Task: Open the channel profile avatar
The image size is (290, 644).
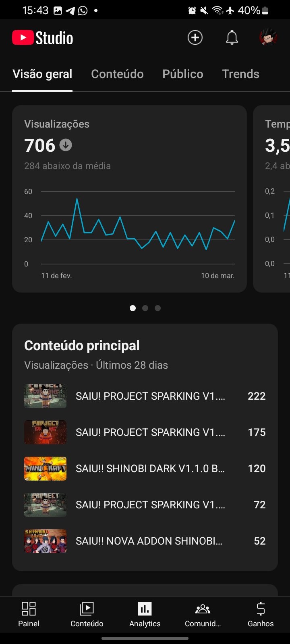Action: pos(268,38)
